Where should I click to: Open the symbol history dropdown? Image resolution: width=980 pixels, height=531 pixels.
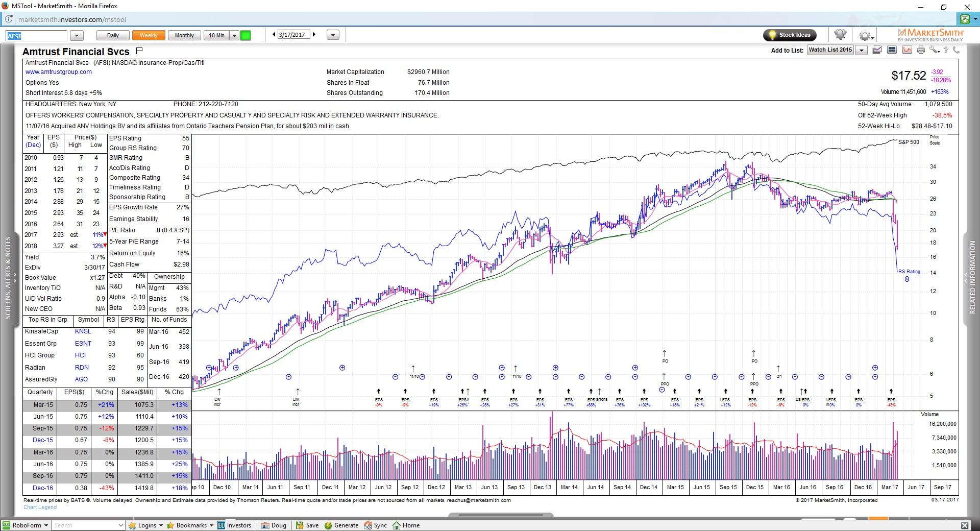click(x=77, y=35)
